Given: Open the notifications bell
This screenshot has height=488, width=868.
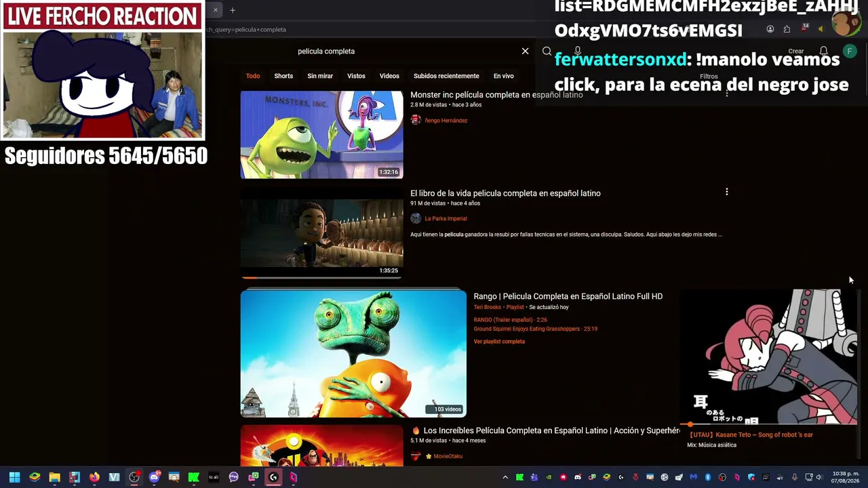Looking at the screenshot, I should (823, 51).
